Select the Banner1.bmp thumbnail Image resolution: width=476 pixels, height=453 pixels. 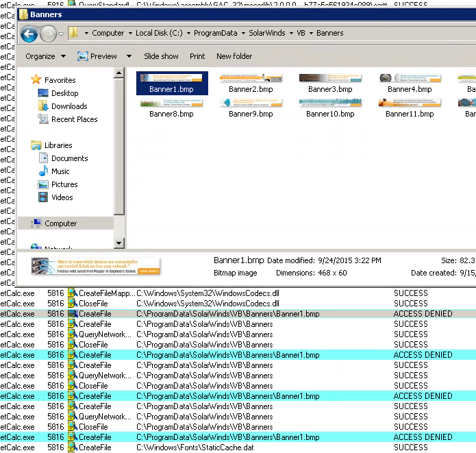[172, 83]
